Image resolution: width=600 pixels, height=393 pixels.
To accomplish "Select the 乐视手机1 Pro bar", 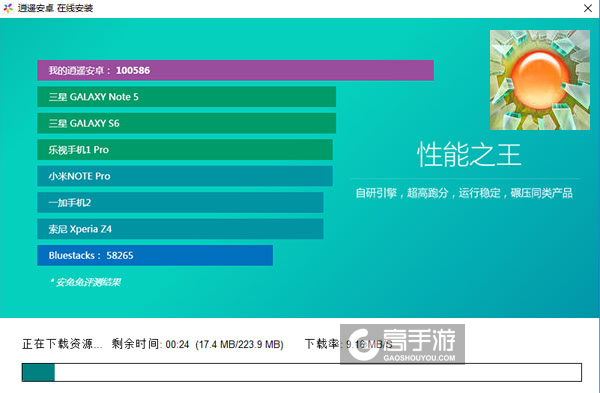I will (x=185, y=150).
